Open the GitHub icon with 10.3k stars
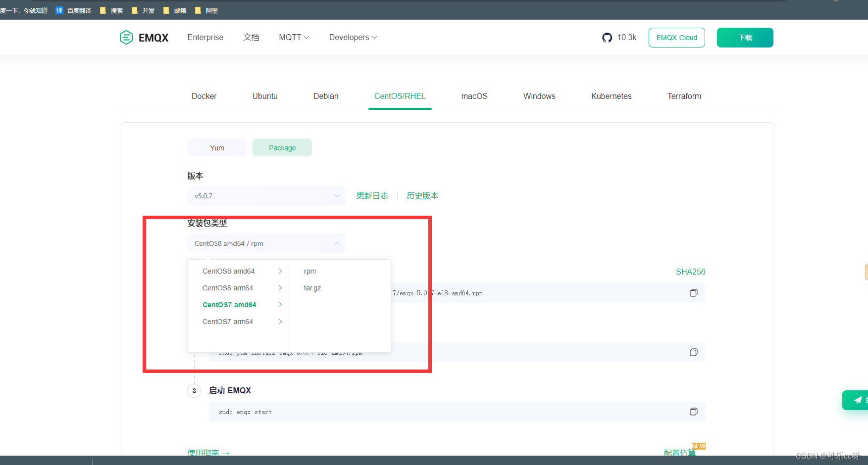Screen dimensions: 868x465 click(x=607, y=38)
